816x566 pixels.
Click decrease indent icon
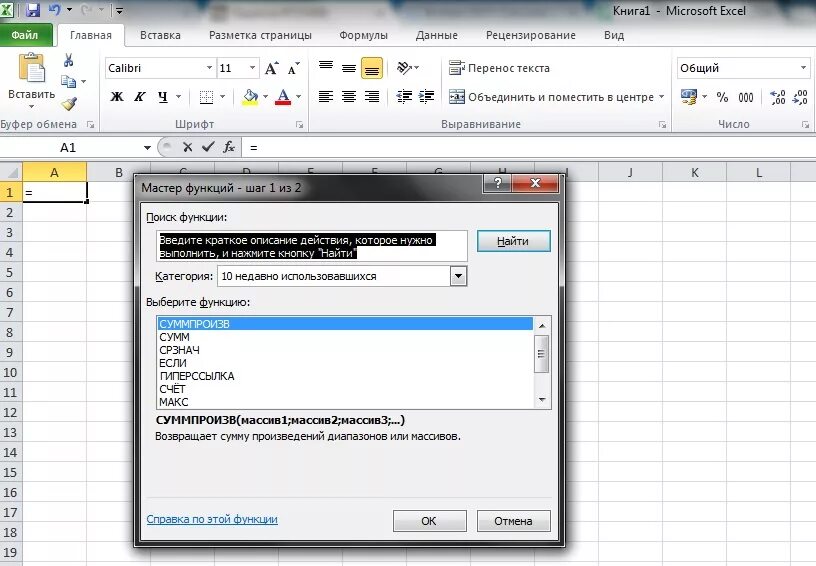(x=404, y=97)
